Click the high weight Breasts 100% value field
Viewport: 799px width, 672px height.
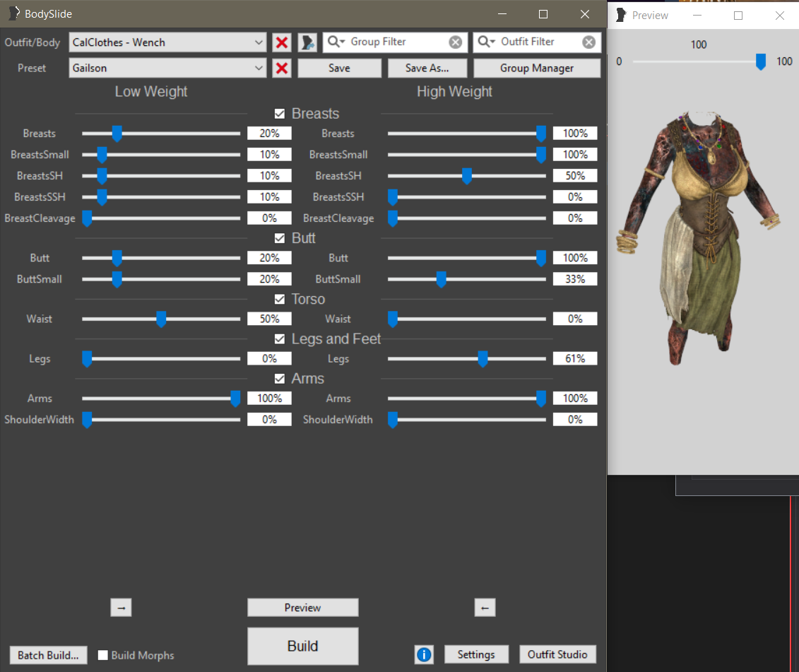(575, 134)
